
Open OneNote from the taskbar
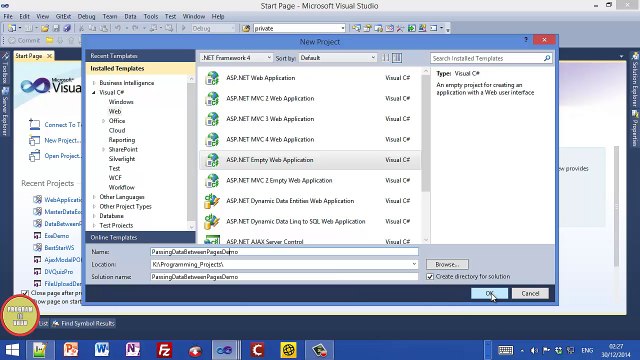click(x=133, y=350)
